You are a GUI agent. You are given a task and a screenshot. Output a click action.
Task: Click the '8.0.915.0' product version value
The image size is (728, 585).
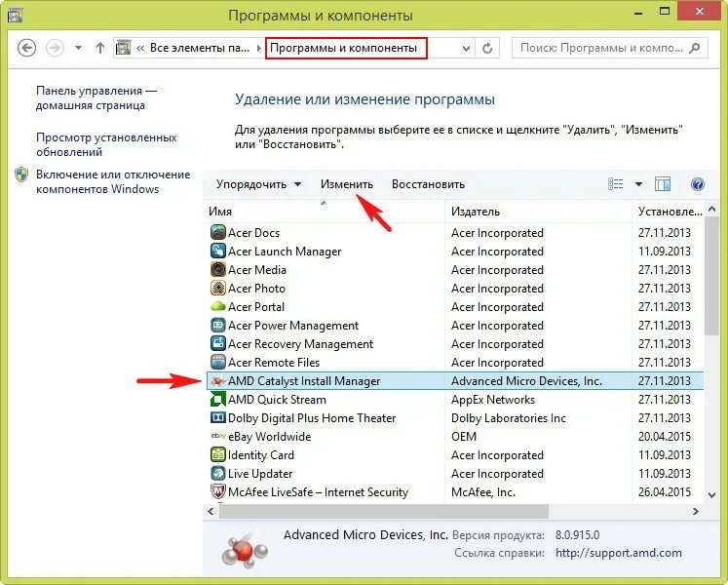577,535
